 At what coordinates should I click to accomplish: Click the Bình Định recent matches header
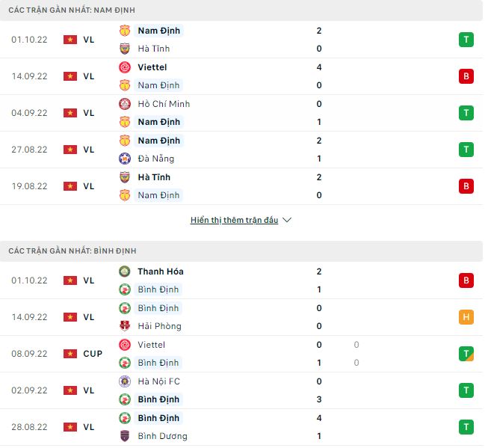[72, 251]
